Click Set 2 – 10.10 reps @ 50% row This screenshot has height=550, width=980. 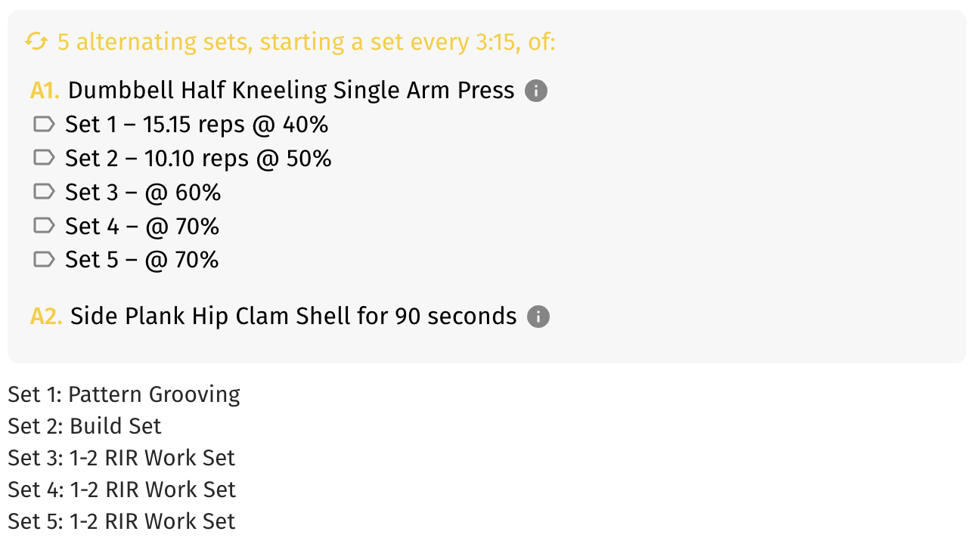click(182, 158)
